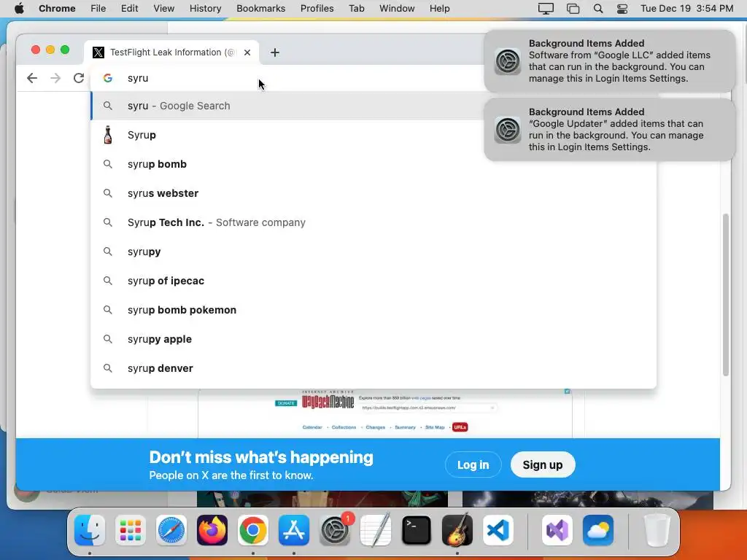Open Control Center in the menu bar
Image resolution: width=747 pixels, height=560 pixels.
pos(622,9)
